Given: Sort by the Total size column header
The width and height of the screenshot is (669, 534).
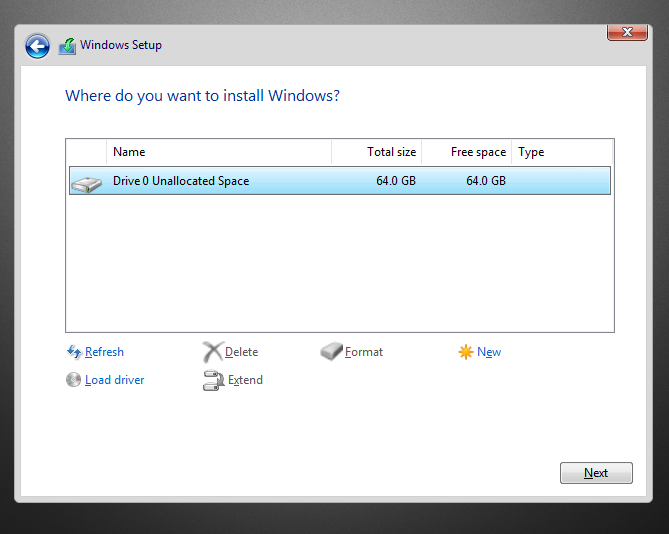Looking at the screenshot, I should tap(377, 152).
